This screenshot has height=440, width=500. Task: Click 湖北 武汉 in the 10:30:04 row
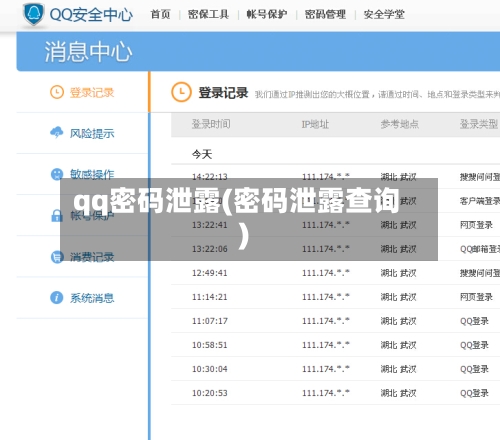pyautogui.click(x=399, y=369)
